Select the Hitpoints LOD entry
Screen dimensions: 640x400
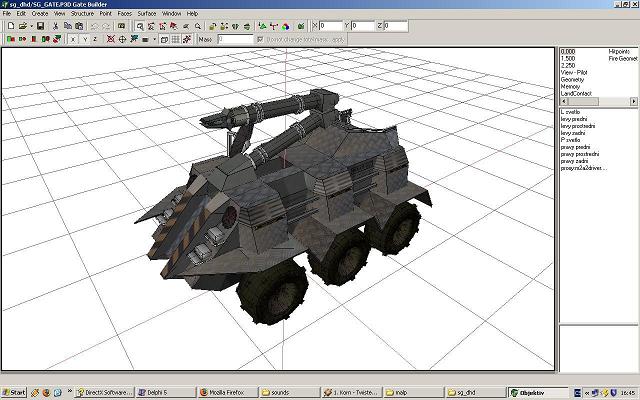coord(619,51)
